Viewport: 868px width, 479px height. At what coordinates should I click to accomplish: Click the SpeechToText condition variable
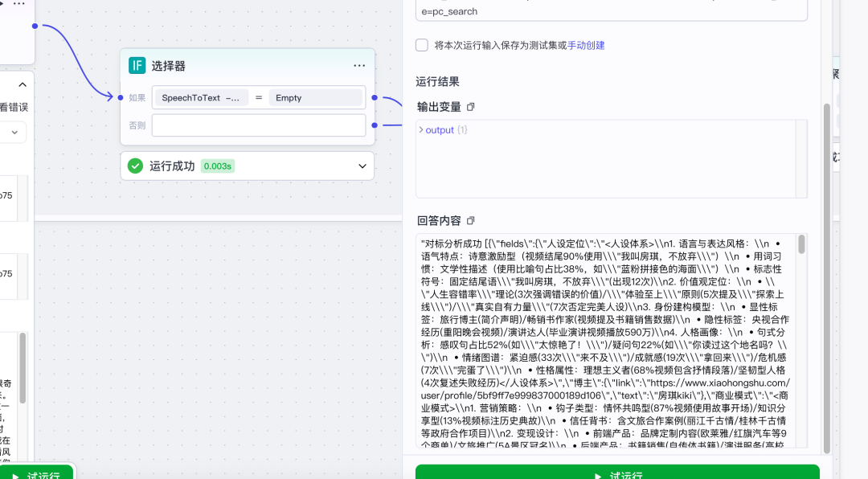201,98
